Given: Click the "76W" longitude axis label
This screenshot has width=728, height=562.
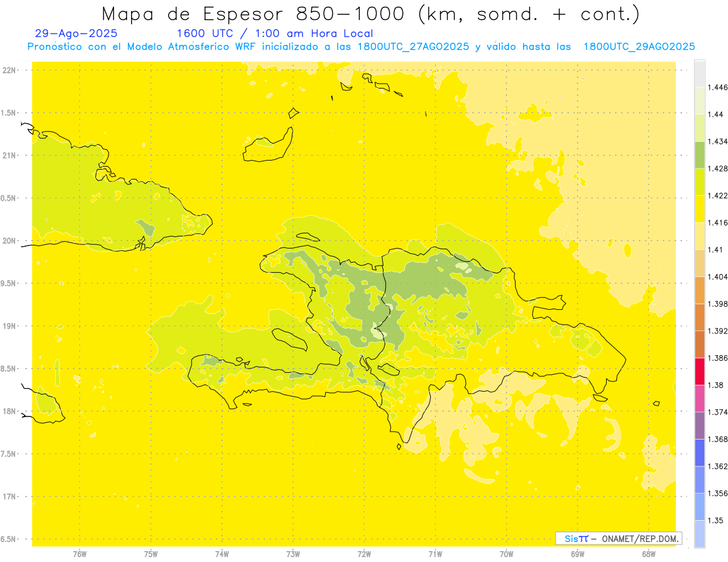Looking at the screenshot, I should coord(79,554).
